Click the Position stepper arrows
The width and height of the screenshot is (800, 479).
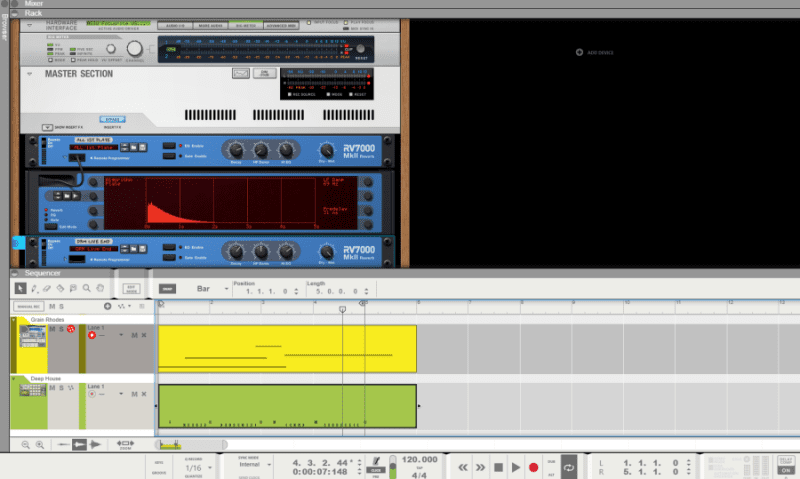(x=296, y=291)
